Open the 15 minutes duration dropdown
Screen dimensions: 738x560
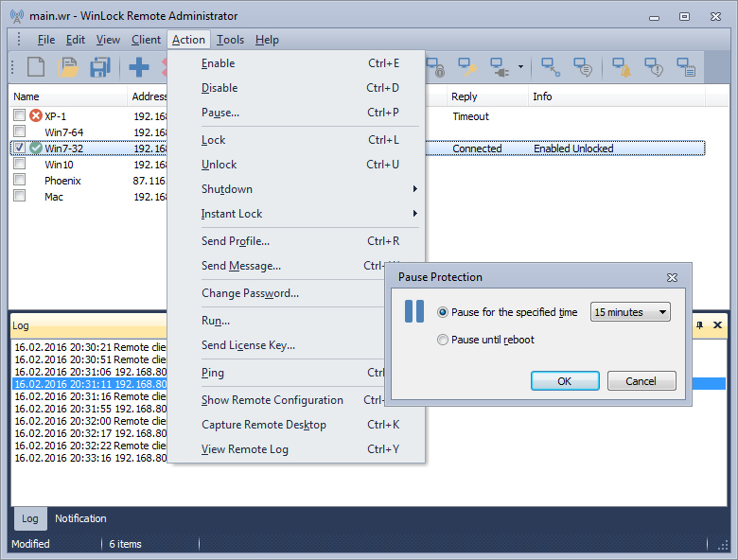[x=630, y=312]
